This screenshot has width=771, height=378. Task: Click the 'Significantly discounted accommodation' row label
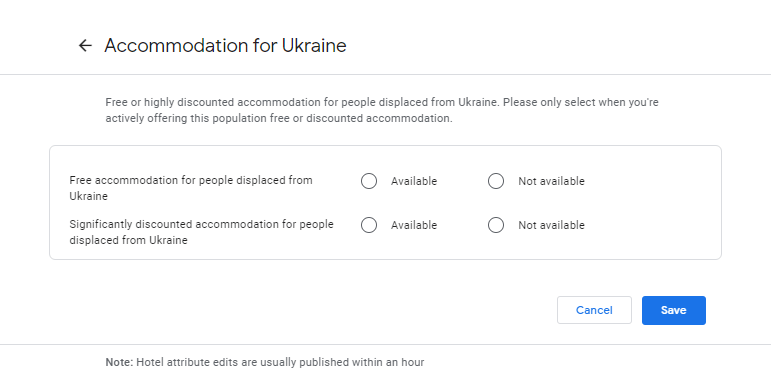(202, 232)
